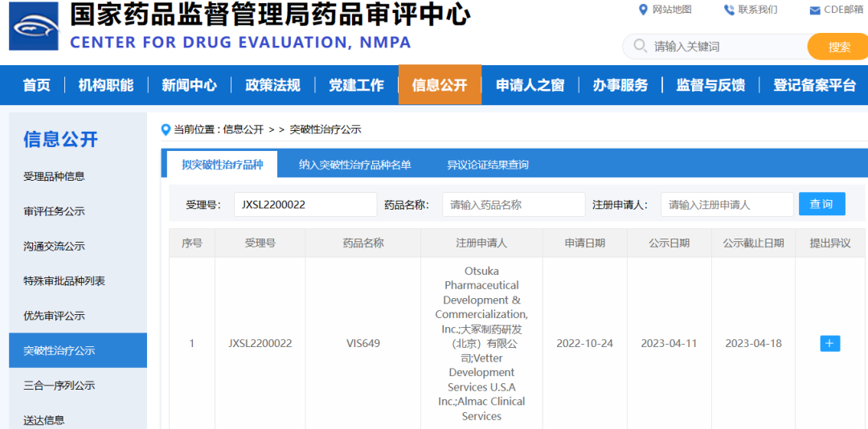
Task: Click the 联系我们 phone icon
Action: [x=729, y=10]
